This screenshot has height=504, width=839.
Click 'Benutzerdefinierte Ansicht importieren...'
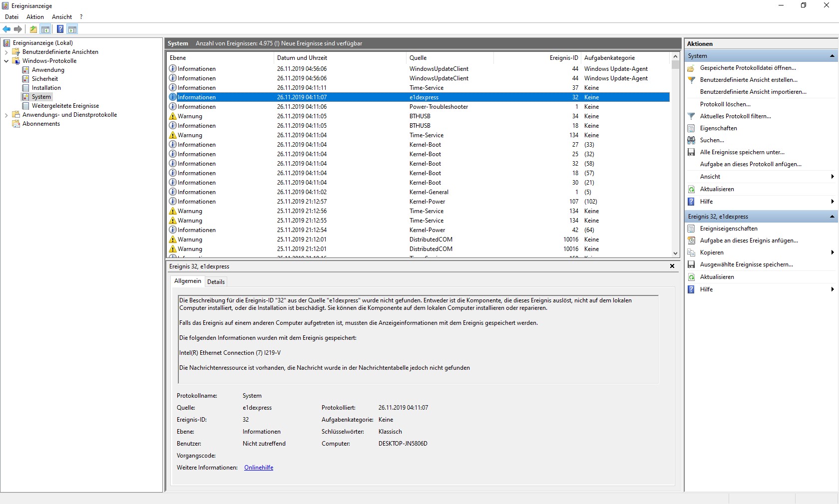coord(753,92)
